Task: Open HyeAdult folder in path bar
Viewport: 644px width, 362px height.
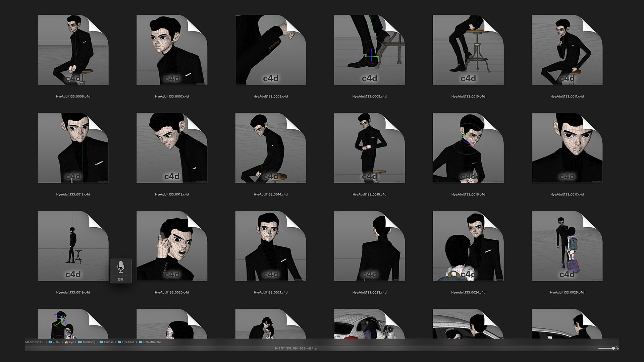Action: [x=128, y=342]
